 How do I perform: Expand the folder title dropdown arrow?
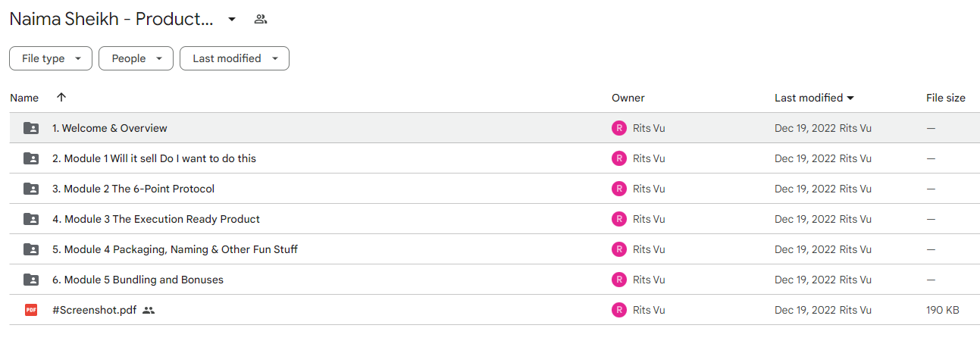[232, 19]
